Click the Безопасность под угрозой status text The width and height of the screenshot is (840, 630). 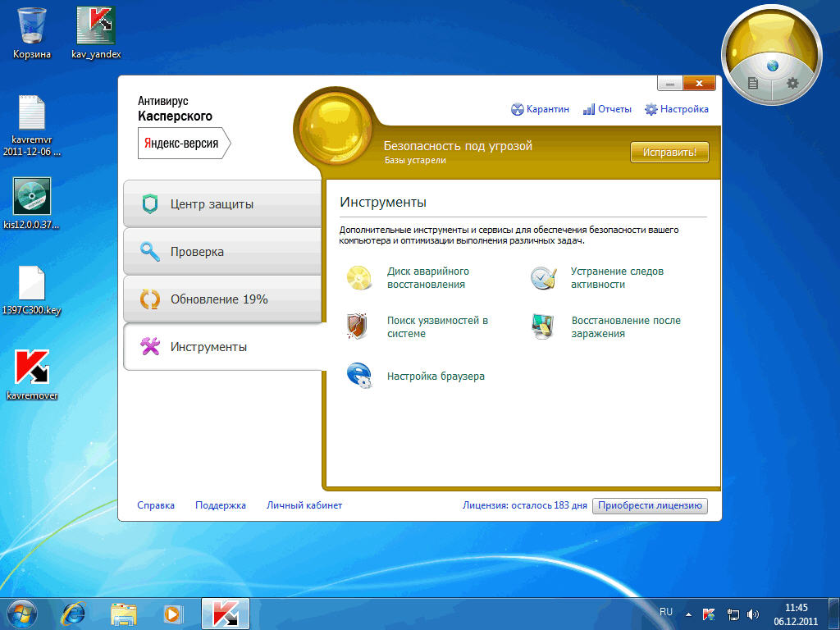(458, 146)
